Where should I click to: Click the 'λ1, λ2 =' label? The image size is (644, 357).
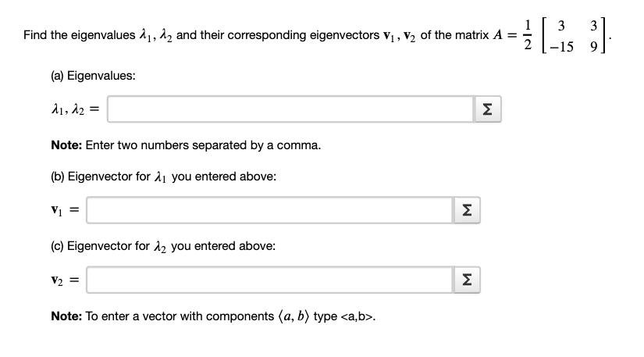(76, 109)
